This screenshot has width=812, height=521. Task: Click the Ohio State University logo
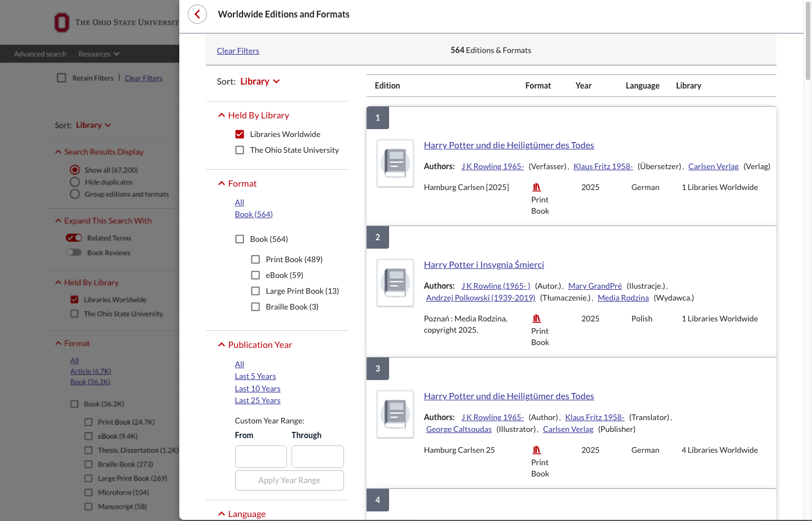(x=116, y=23)
